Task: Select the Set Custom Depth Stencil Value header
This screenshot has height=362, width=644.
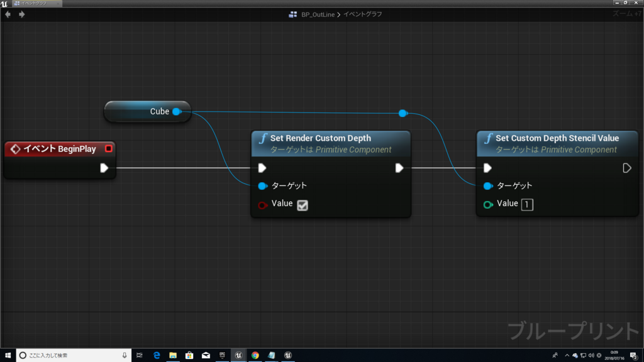Action: click(x=557, y=144)
